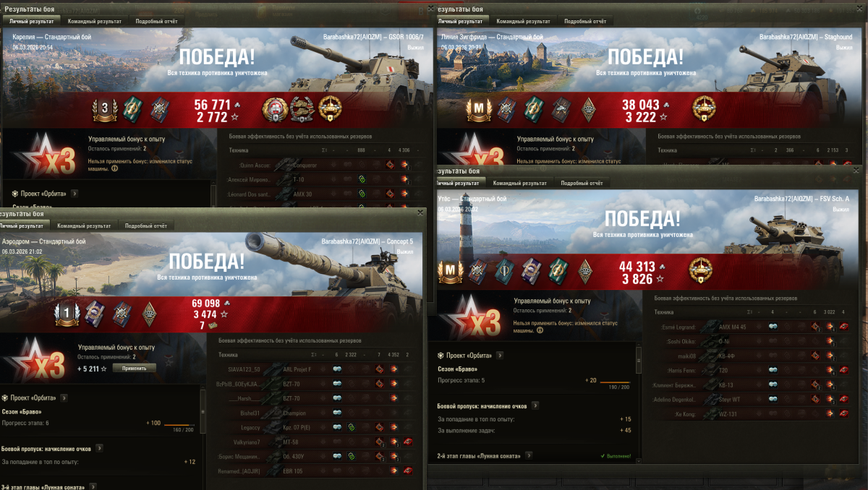
Task: Click the green assist icon in Legaccy row
Action: click(x=352, y=428)
